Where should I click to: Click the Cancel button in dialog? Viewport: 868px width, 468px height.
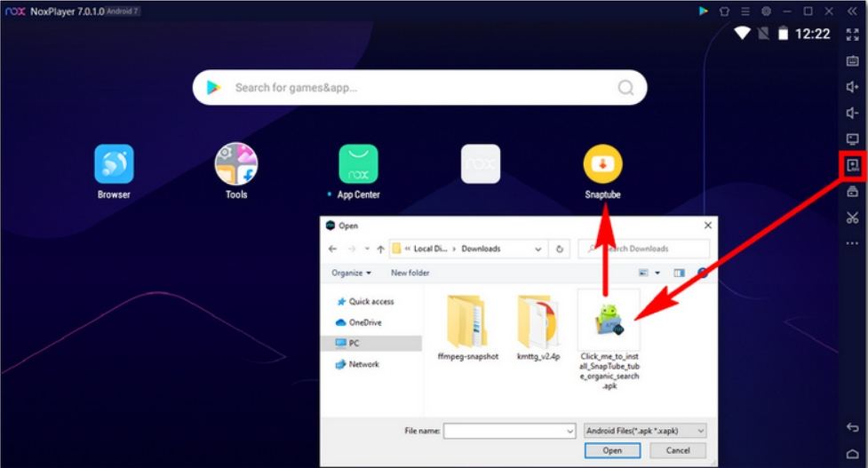click(x=678, y=450)
